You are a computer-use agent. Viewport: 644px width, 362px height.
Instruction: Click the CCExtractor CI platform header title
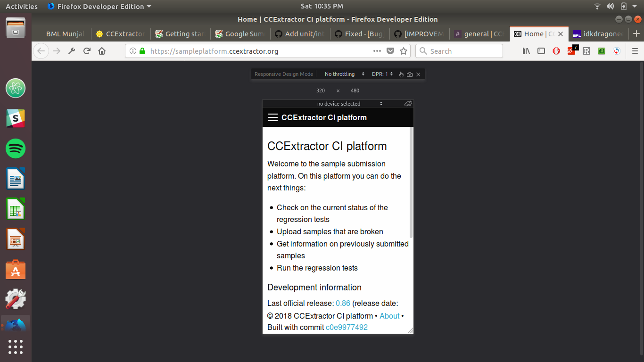(324, 117)
